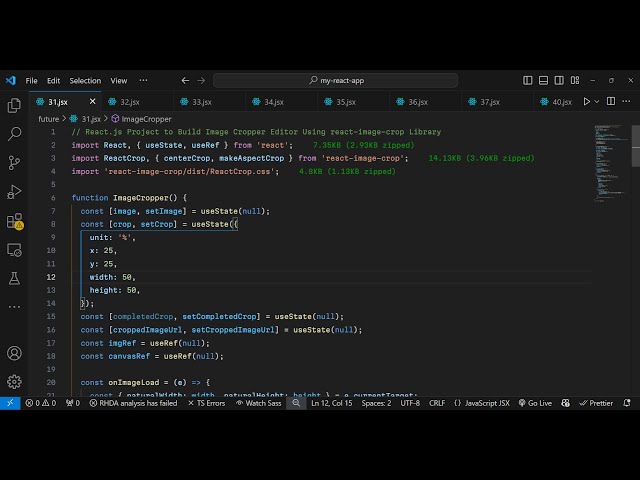Open the Selection menu
This screenshot has height=480, width=640.
click(x=85, y=80)
